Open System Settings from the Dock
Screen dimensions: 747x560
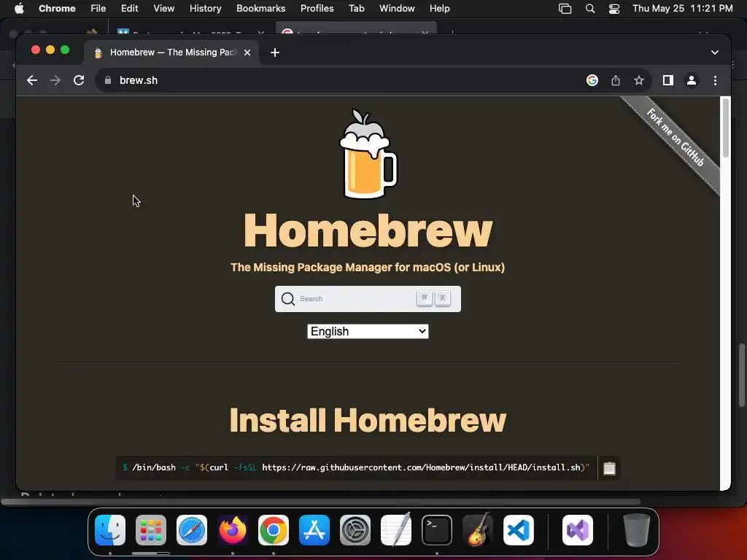(x=355, y=530)
